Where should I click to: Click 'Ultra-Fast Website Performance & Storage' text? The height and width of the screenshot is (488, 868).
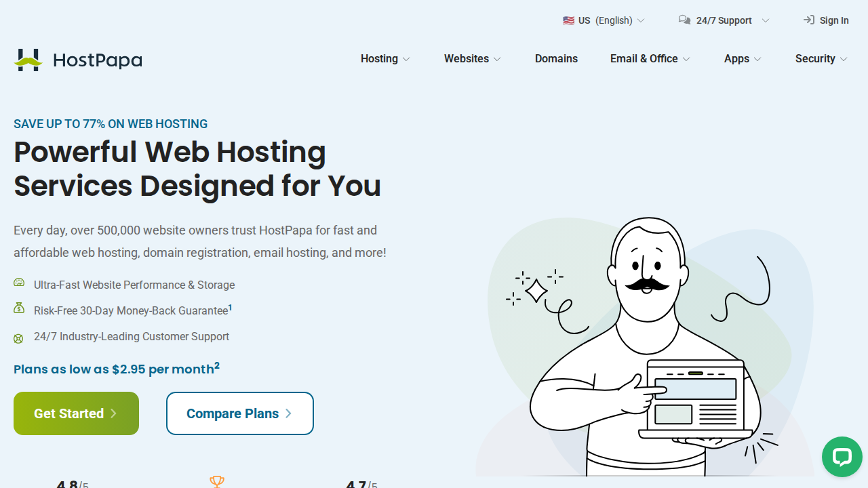[134, 285]
